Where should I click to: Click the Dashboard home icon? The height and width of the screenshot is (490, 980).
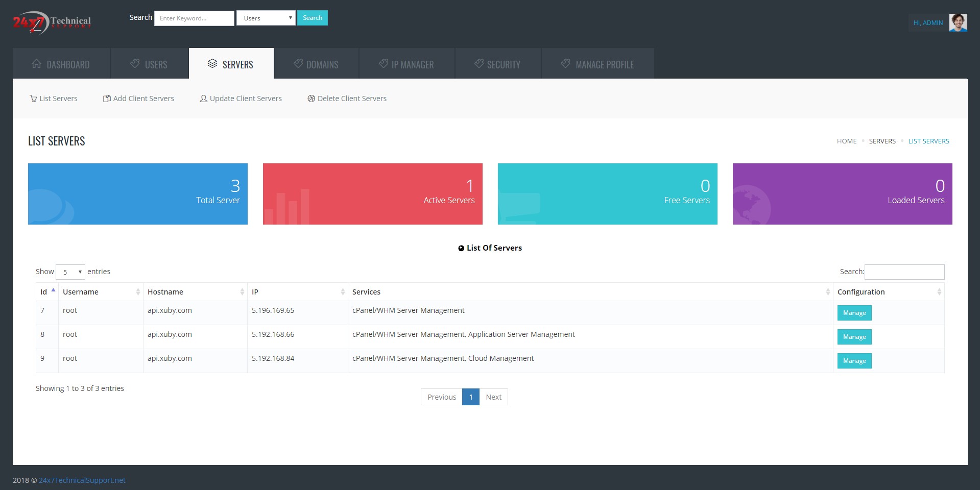37,64
